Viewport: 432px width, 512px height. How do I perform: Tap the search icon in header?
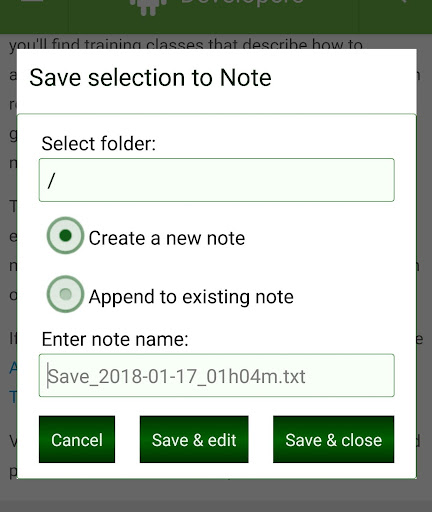404,2
